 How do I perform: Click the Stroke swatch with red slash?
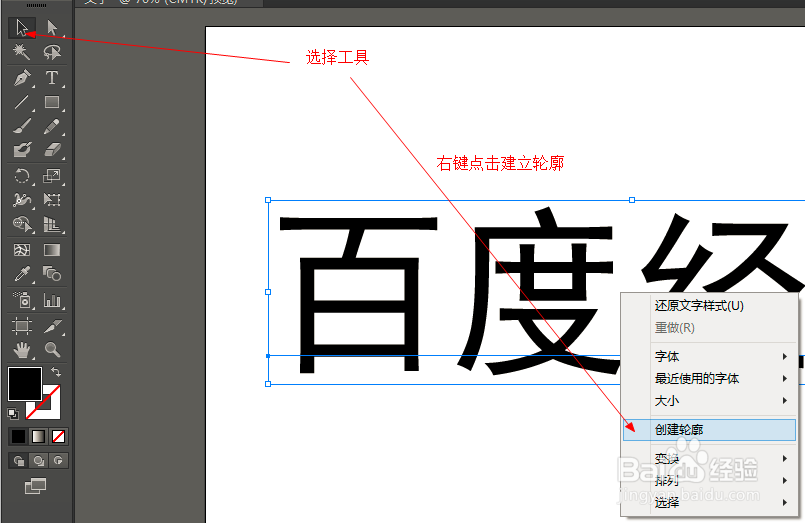coord(52,410)
